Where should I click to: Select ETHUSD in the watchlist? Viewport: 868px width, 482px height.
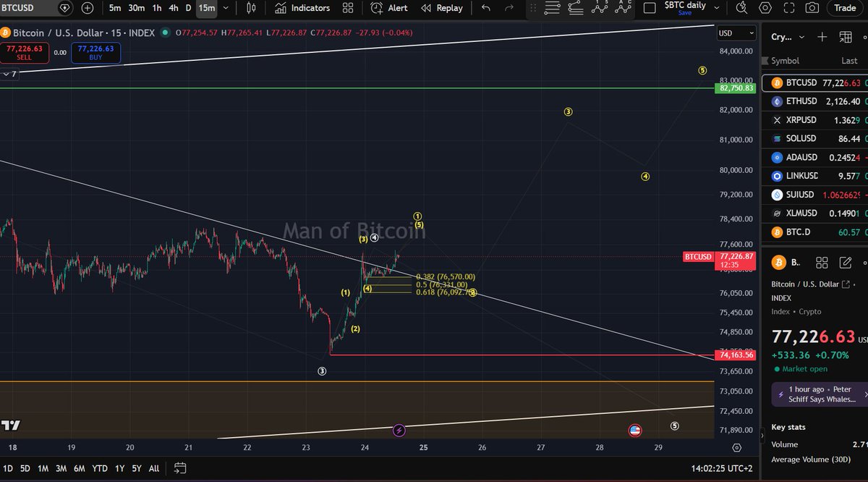pyautogui.click(x=814, y=101)
